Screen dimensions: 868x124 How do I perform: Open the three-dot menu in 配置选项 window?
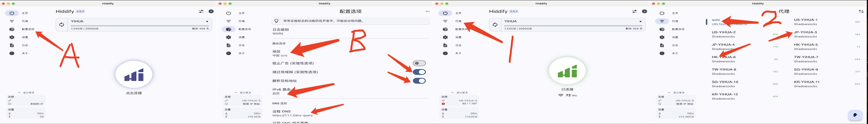tap(428, 11)
